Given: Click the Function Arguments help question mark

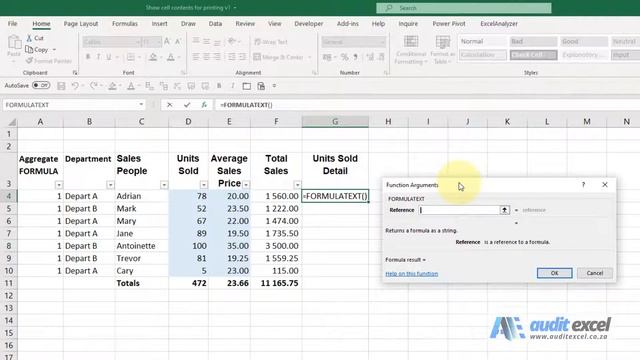Looking at the screenshot, I should (583, 184).
